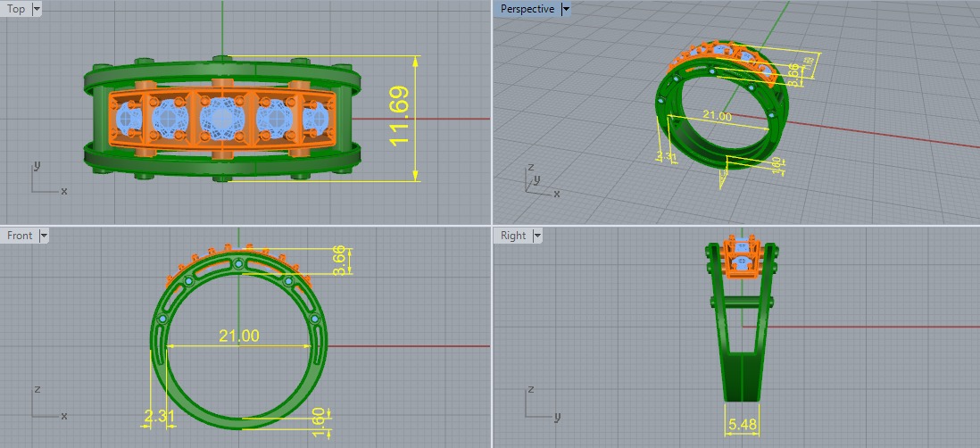Click the orange setting in Right view
The width and height of the screenshot is (980, 448).
pyautogui.click(x=742, y=255)
